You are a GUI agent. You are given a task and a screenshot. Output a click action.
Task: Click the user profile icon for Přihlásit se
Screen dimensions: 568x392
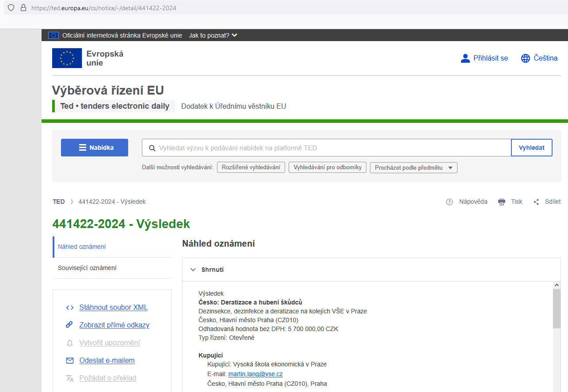click(465, 58)
